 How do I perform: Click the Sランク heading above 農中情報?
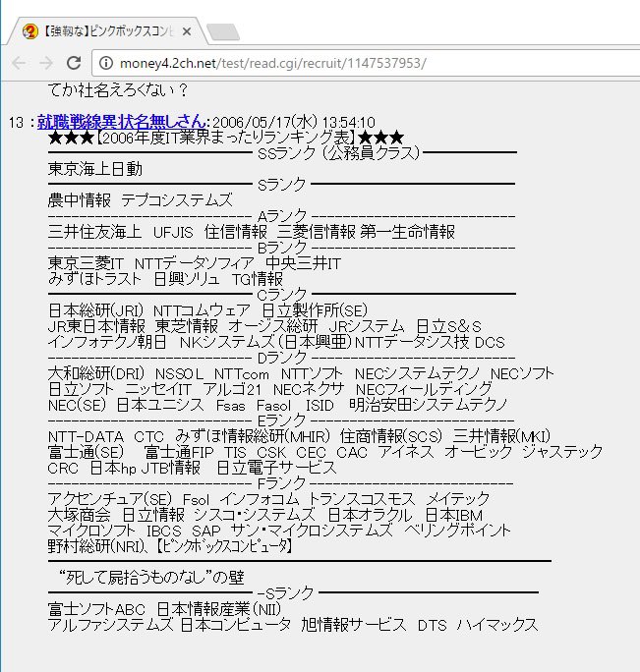[281, 185]
